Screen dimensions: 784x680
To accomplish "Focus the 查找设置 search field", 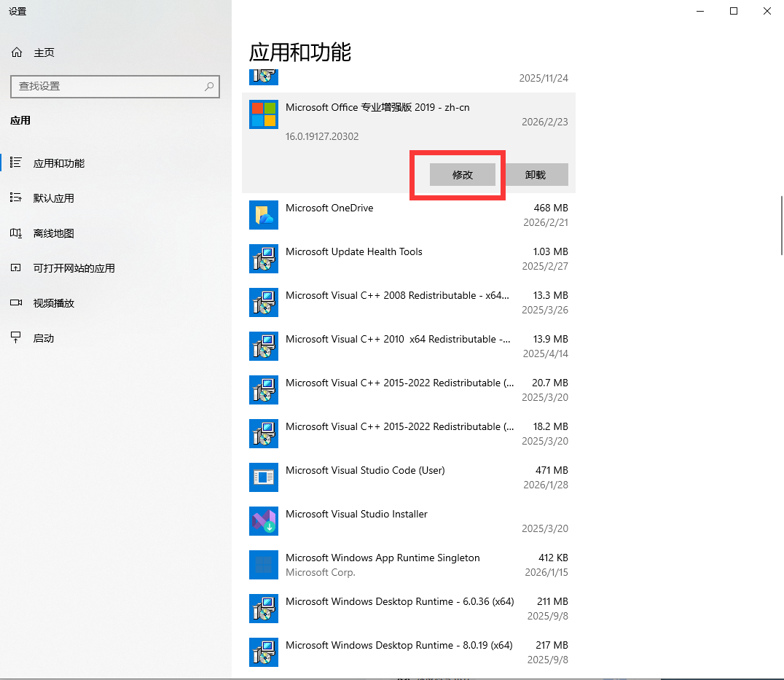I will point(115,87).
